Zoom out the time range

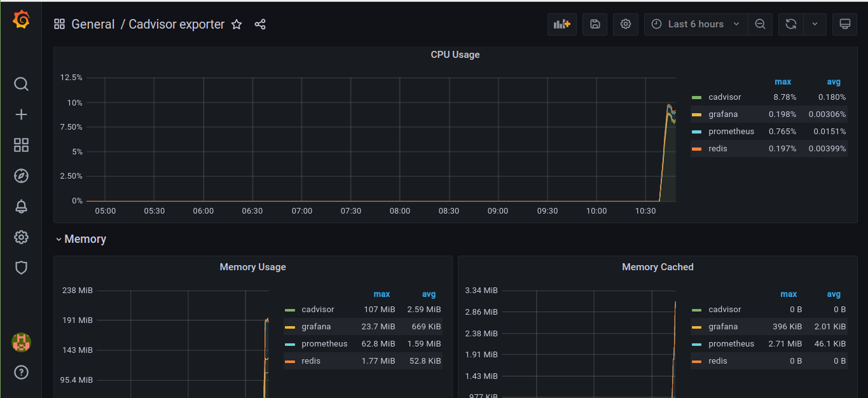[760, 24]
